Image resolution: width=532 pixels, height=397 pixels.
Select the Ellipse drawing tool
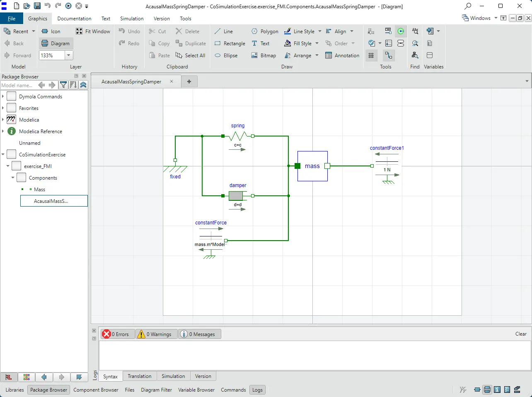point(226,55)
